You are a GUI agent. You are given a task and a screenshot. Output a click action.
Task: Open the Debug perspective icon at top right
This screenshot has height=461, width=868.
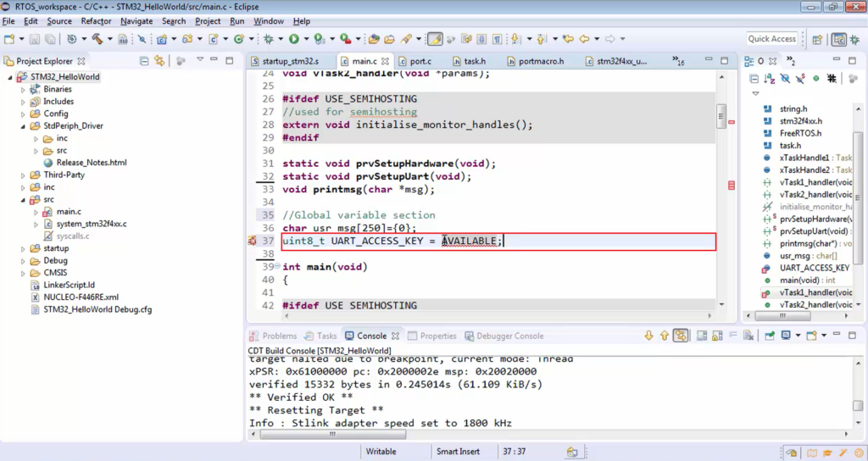tap(856, 39)
